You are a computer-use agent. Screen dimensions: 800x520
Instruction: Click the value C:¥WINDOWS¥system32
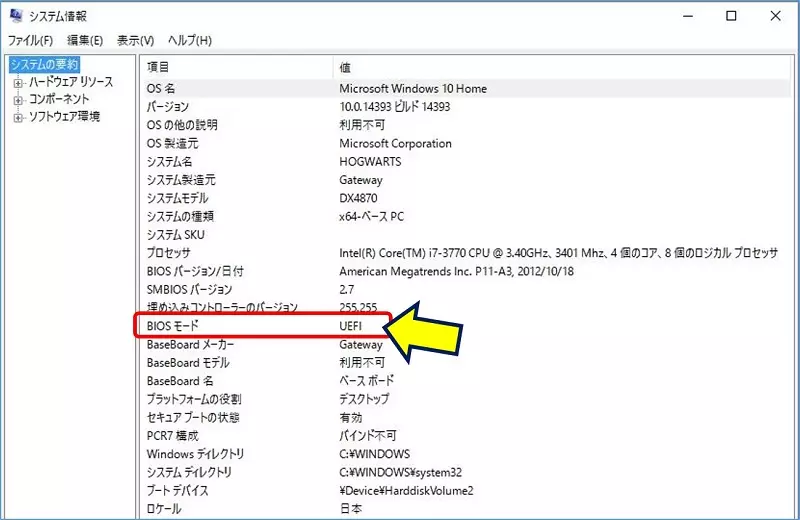(401, 473)
